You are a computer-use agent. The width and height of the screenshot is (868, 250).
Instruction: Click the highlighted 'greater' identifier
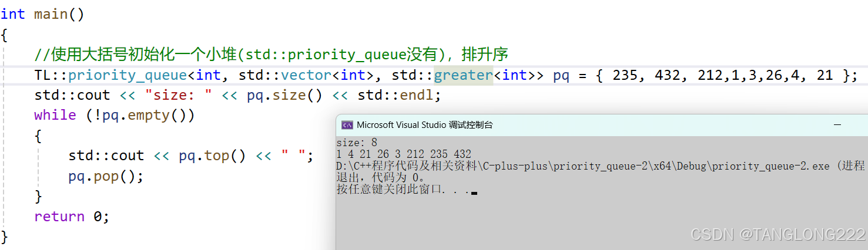464,75
